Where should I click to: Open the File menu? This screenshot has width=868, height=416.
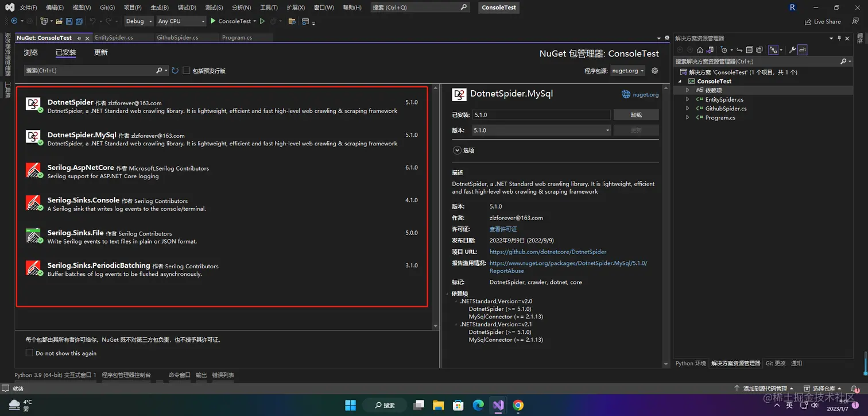coord(28,7)
